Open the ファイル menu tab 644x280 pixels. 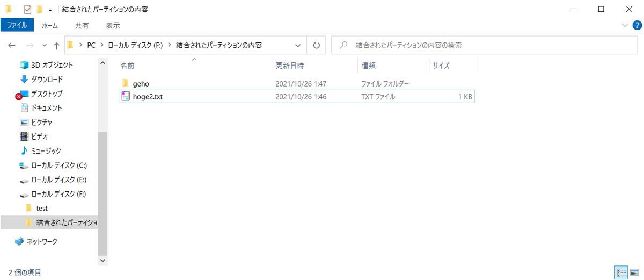(17, 25)
